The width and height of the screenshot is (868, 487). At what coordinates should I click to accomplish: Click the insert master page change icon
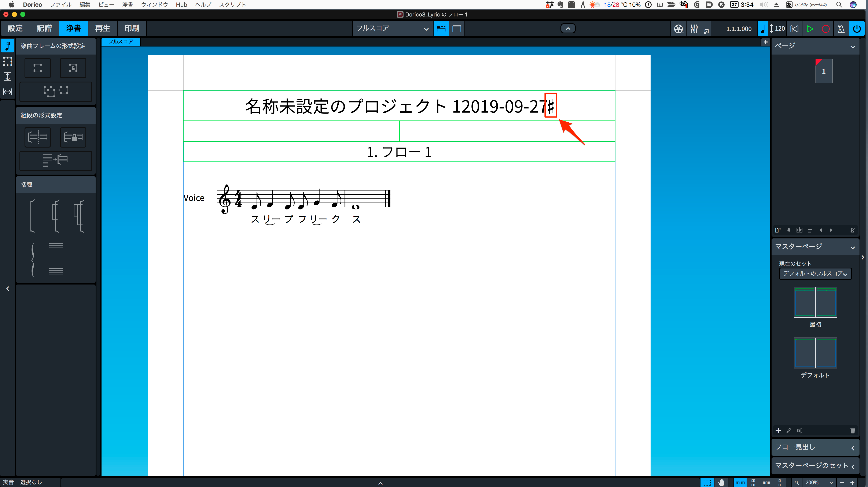[810, 230]
